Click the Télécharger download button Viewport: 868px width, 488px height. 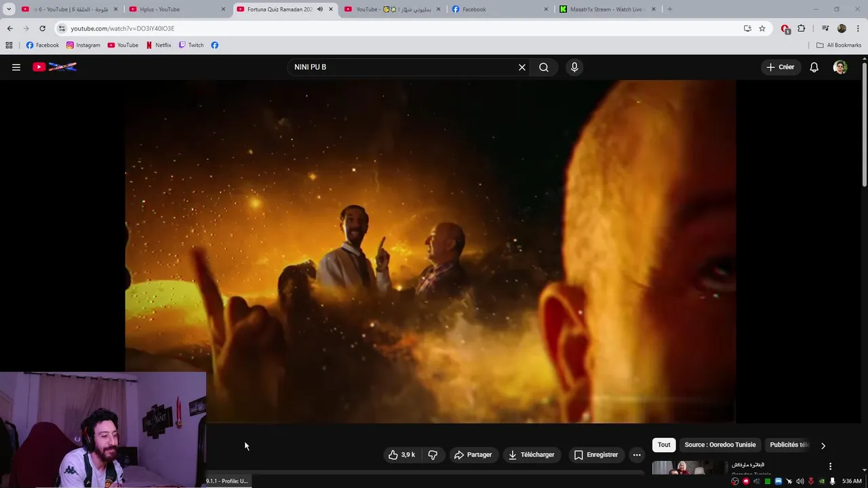pos(532,455)
